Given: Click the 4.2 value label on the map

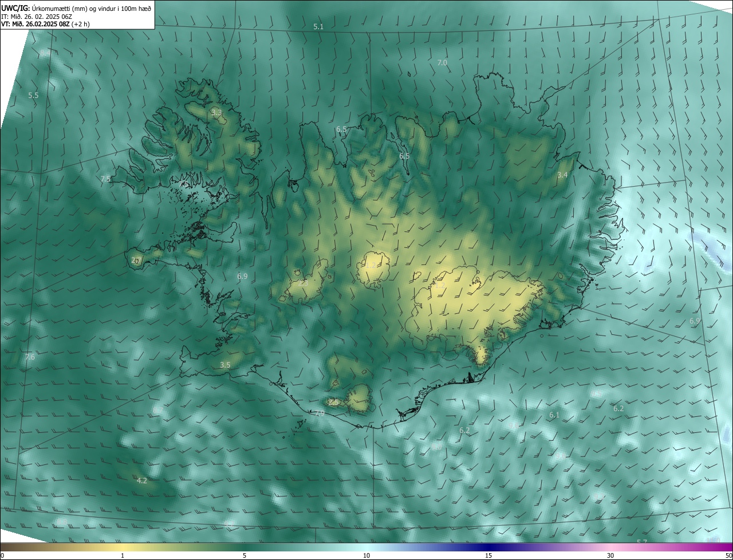Looking at the screenshot, I should pyautogui.click(x=142, y=480).
